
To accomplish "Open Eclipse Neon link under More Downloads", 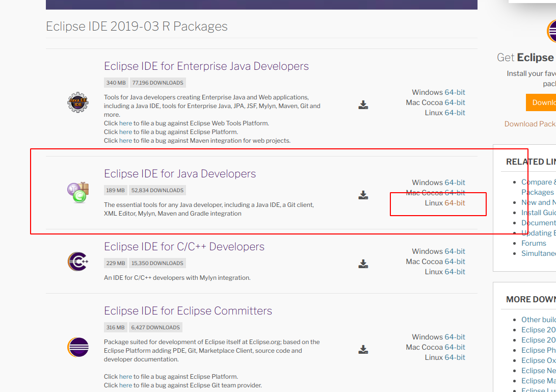I will point(539,371).
